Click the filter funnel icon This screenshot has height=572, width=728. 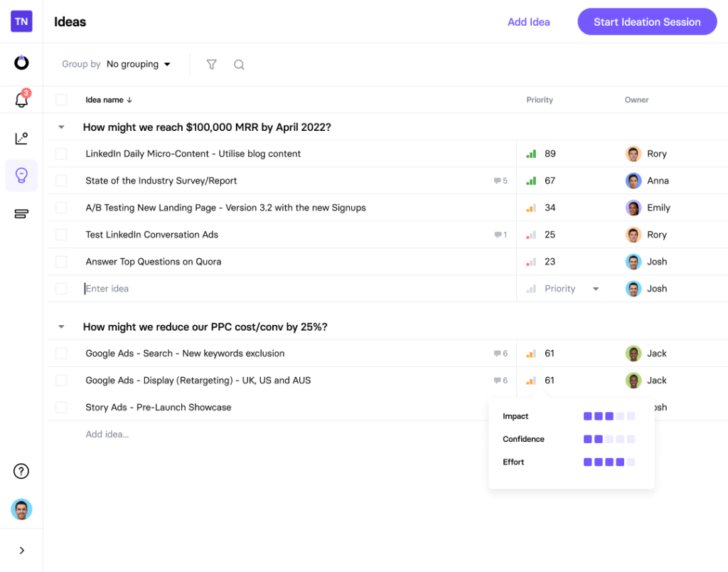click(211, 64)
